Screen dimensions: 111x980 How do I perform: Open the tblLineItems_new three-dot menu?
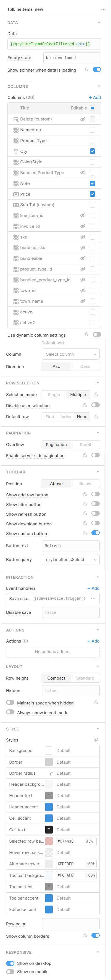[x=103, y=9]
